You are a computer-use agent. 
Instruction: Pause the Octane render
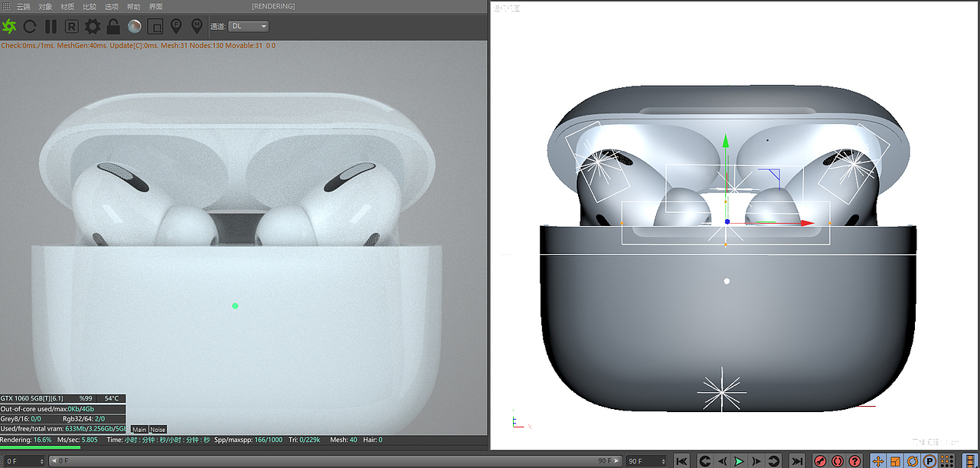[51, 27]
